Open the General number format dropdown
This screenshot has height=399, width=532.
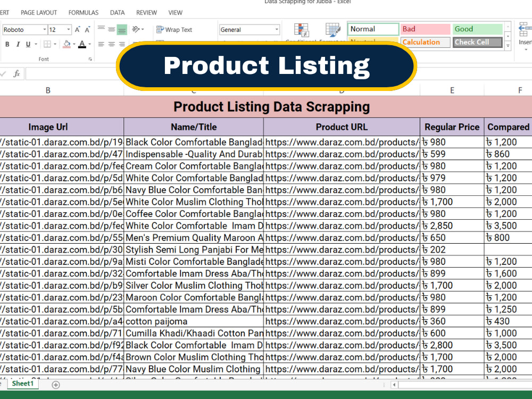[x=277, y=29]
